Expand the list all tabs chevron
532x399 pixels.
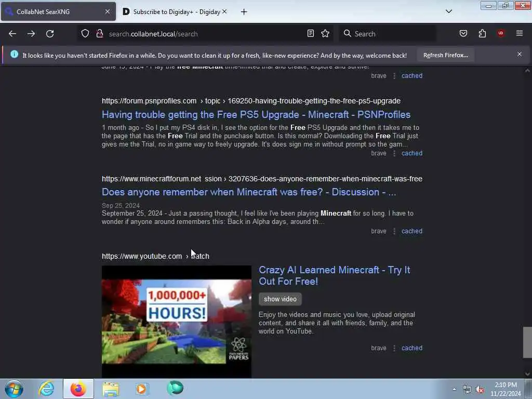point(448,11)
